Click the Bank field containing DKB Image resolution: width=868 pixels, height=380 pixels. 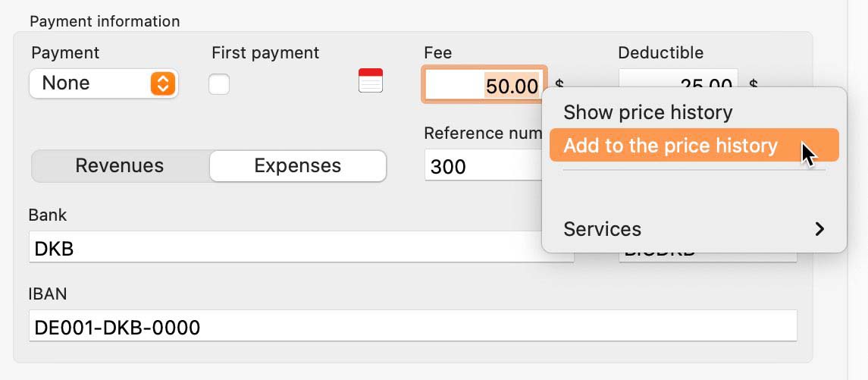302,247
